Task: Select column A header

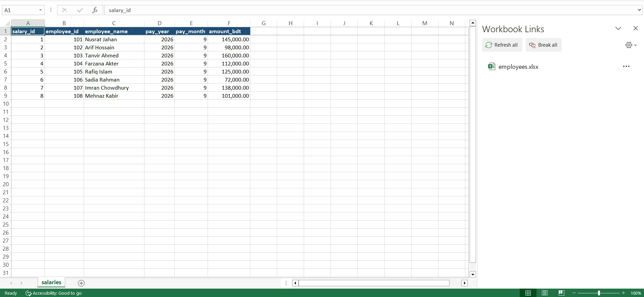Action: point(28,23)
